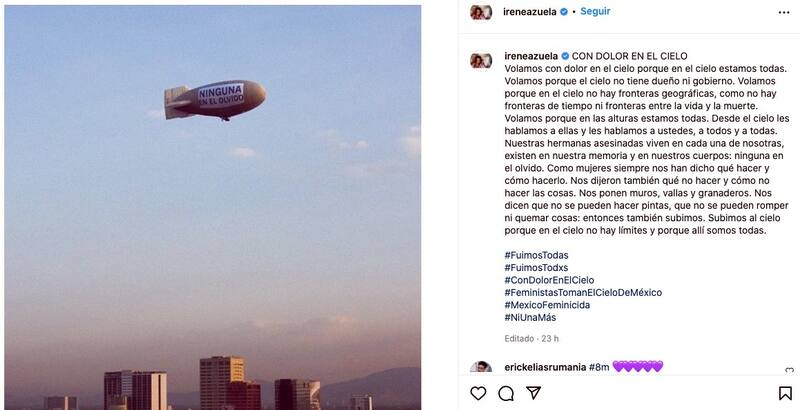800x410 pixels.
Task: Click verified badge next to header username
Action: (563, 12)
